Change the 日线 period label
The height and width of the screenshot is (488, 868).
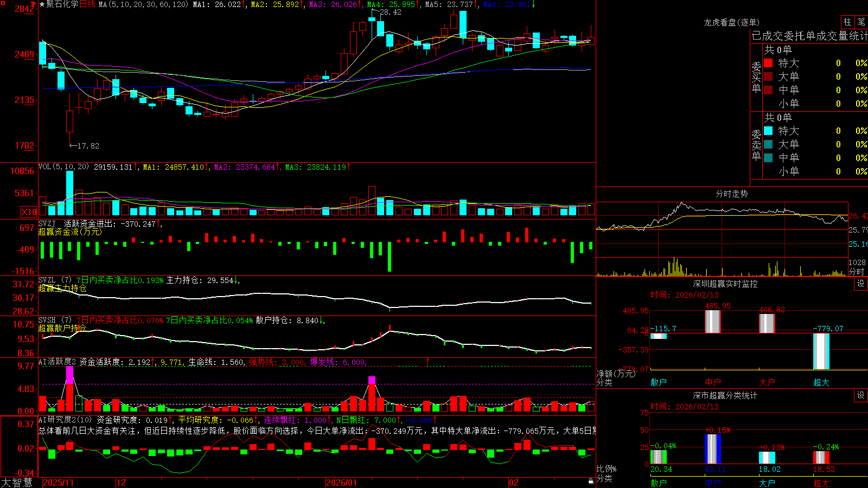coord(88,4)
